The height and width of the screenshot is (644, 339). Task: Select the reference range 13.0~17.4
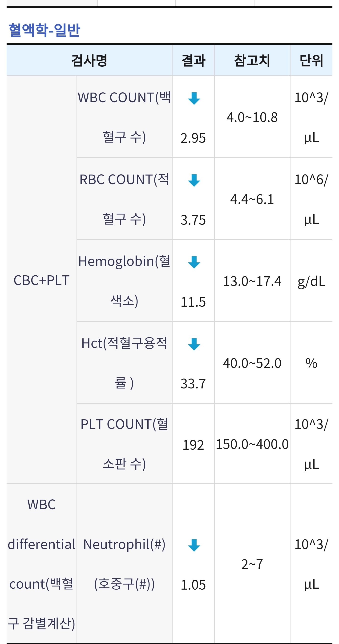pos(252,281)
